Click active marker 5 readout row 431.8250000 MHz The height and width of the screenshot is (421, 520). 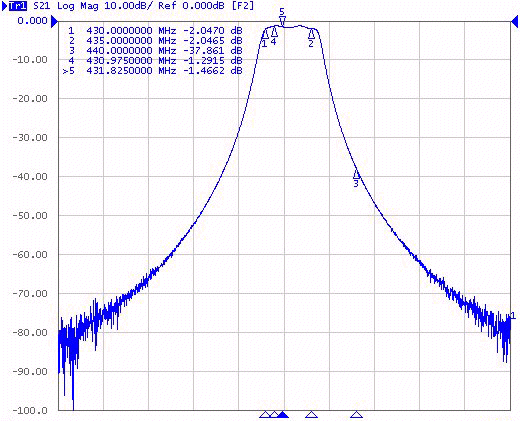[x=153, y=71]
